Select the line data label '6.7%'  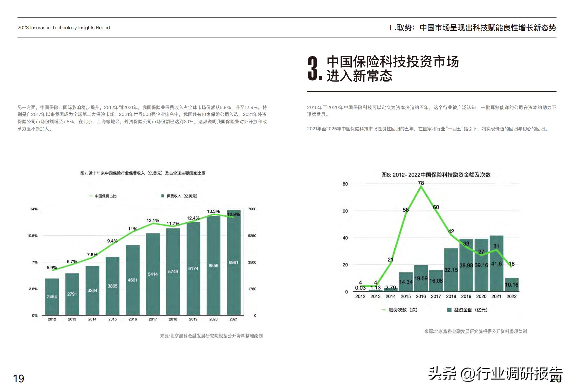72,261
